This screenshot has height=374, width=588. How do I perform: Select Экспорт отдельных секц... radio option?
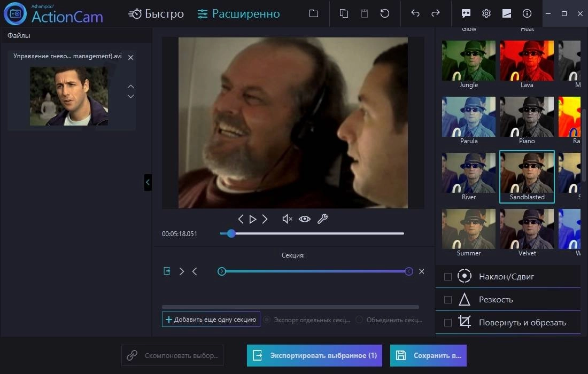coord(267,320)
